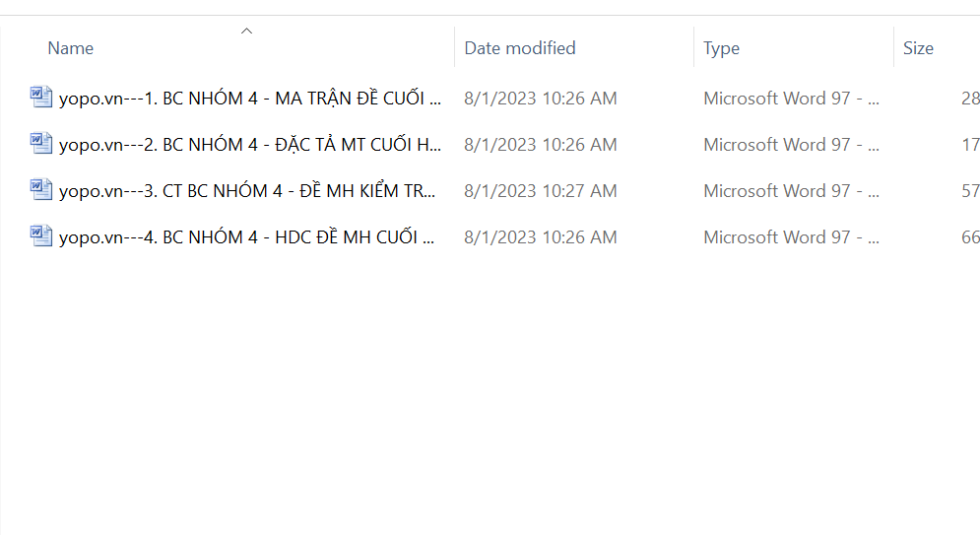Click the Word icon of the MA TRẬN ĐỀ CUỐI file
This screenshot has height=535, width=980.
[x=40, y=98]
